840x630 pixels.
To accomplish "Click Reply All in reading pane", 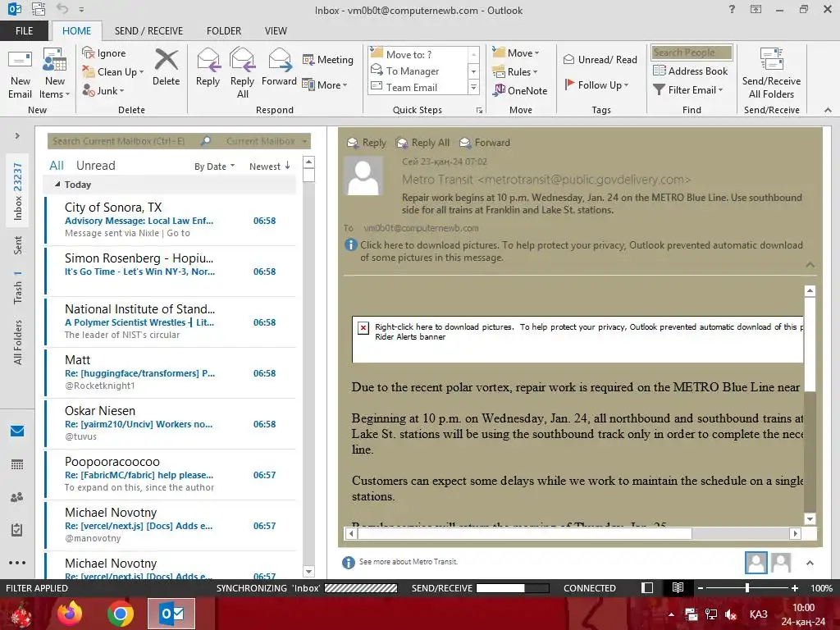I will 422,143.
